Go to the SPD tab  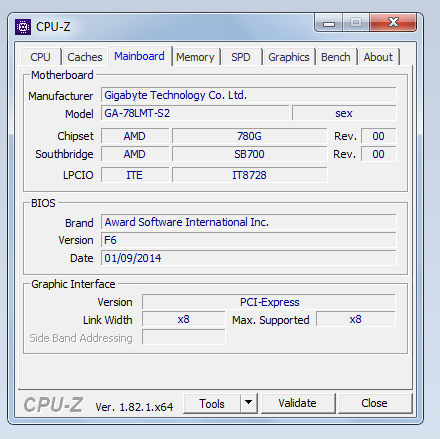coord(241,57)
